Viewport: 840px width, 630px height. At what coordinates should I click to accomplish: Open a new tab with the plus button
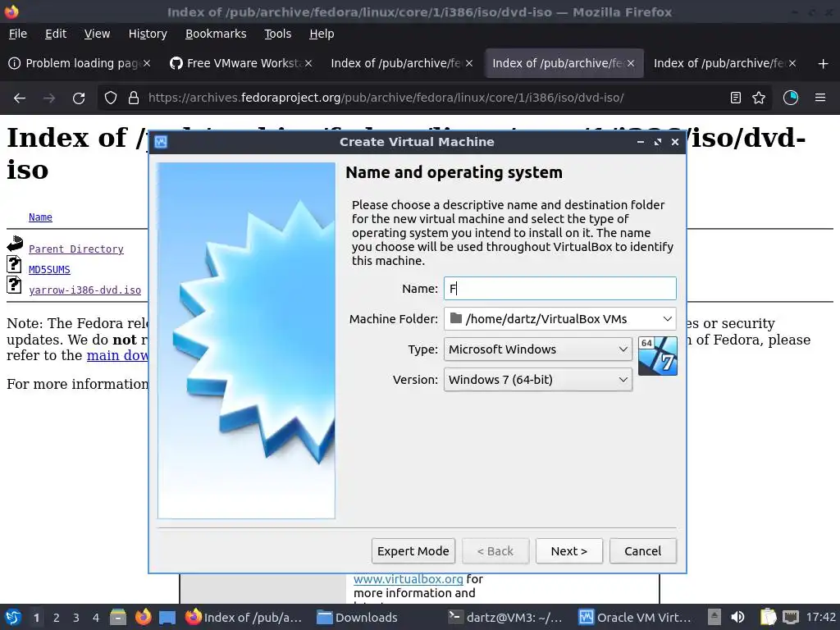(x=824, y=64)
